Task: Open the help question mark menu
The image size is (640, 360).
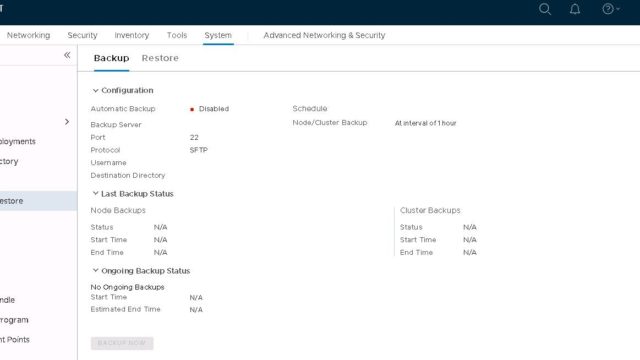Action: click(x=611, y=9)
